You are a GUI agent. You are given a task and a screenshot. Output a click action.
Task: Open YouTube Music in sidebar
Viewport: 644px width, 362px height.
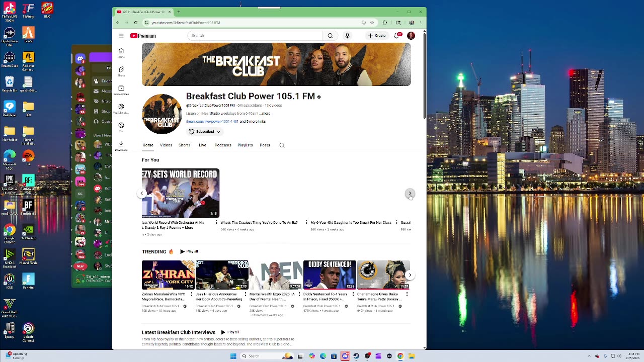(x=121, y=109)
